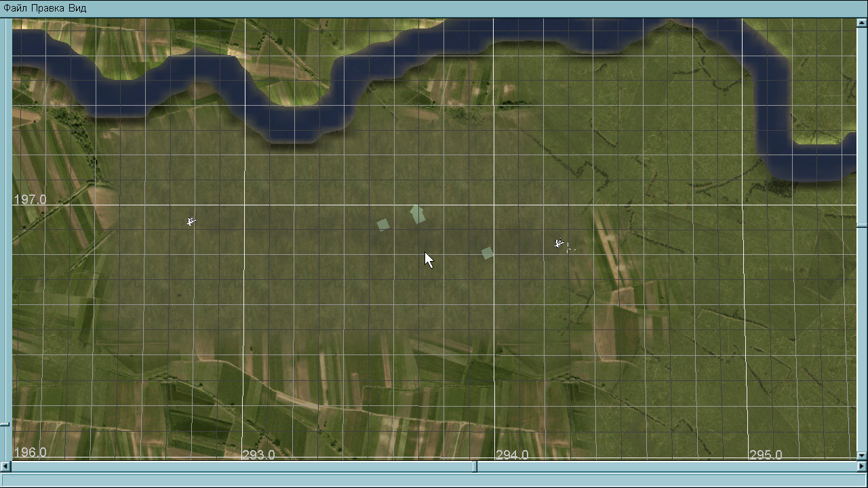Click the 197.0 grid coordinate label

31,200
